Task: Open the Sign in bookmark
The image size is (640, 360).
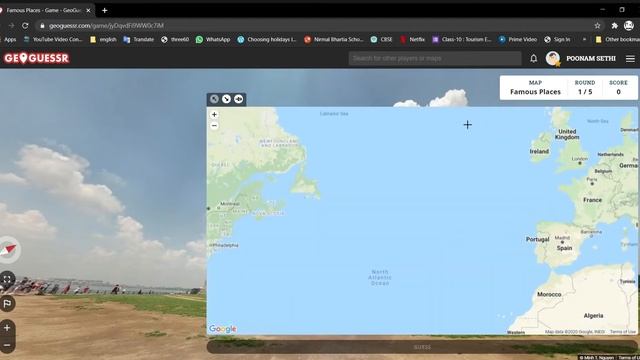Action: pos(557,40)
